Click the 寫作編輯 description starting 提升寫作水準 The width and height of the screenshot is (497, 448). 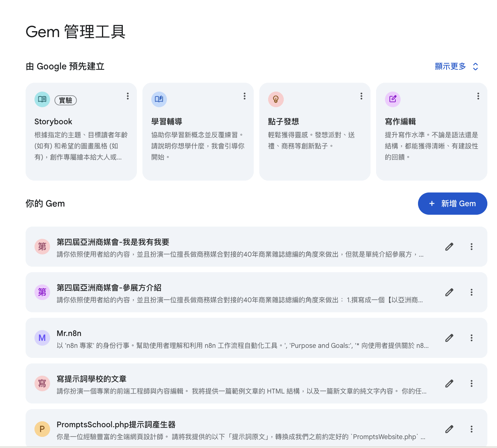coord(431,146)
